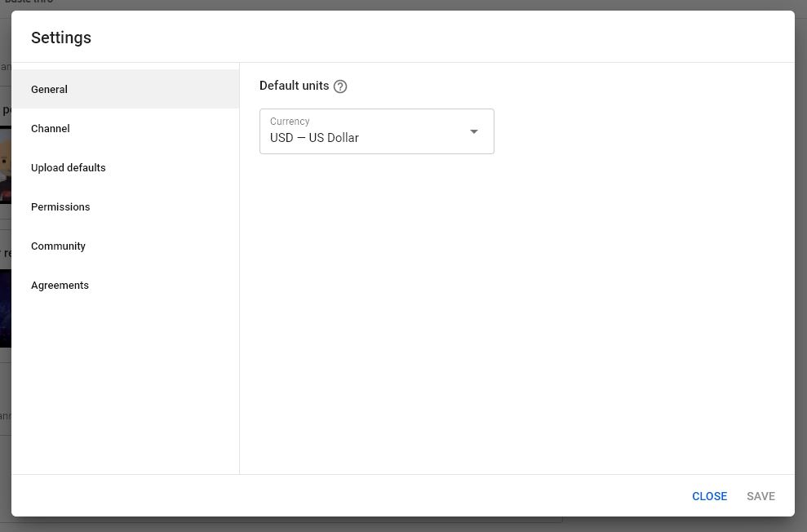Click the CLOSE button

click(x=709, y=496)
